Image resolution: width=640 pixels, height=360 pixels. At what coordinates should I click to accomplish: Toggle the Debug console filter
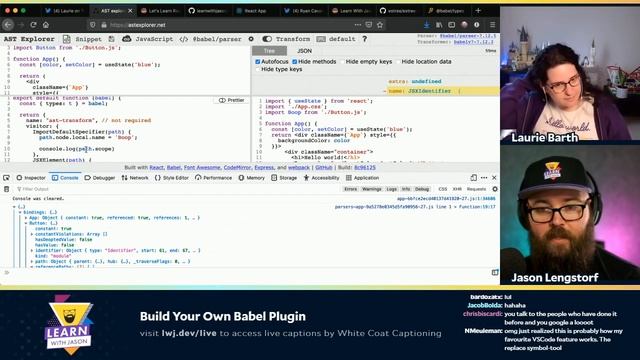[x=422, y=189]
